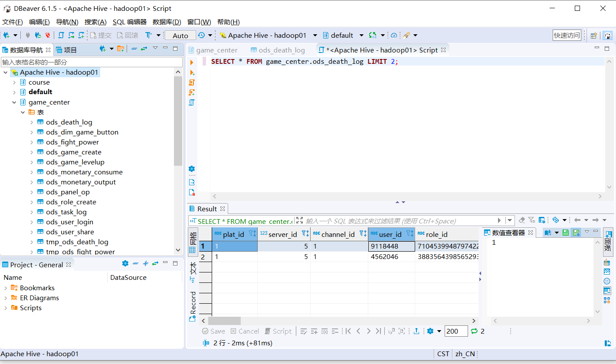Viewport: 616px width, 364px height.
Task: Open 数据库(D) menu
Action: tap(167, 22)
